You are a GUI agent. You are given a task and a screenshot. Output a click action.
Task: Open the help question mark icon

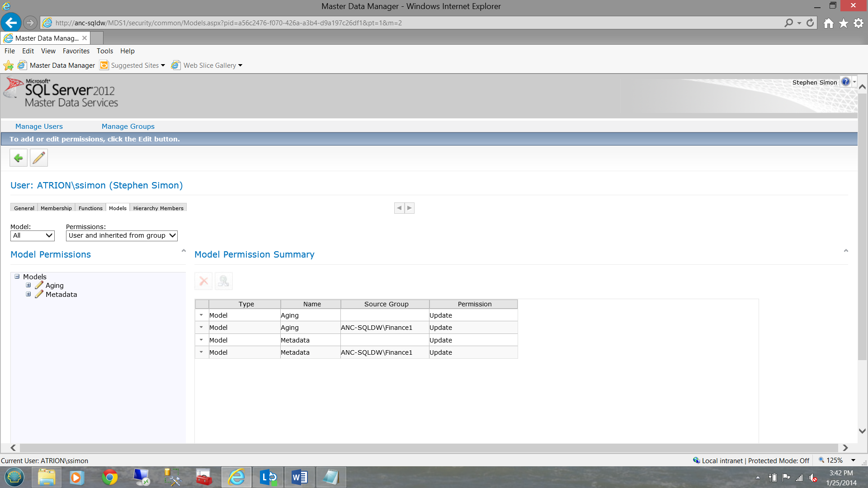[845, 82]
